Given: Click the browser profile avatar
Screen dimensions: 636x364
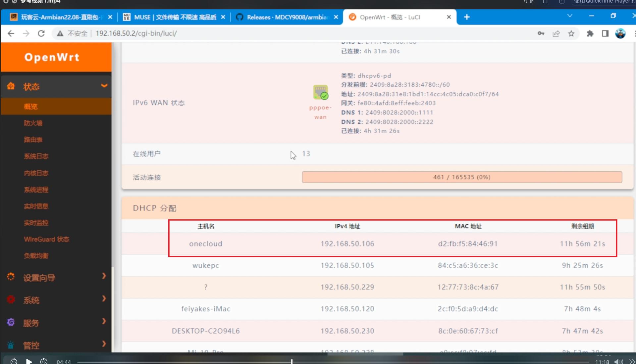Looking at the screenshot, I should pos(620,33).
